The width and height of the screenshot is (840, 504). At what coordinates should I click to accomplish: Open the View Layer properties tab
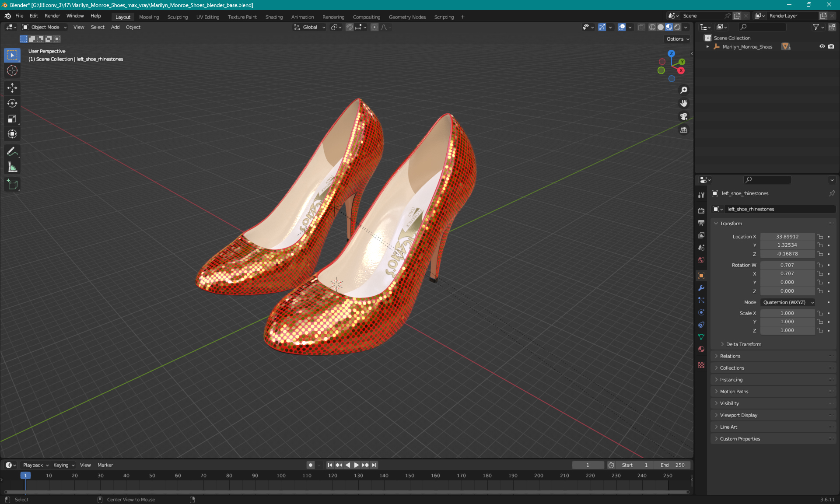click(x=701, y=235)
